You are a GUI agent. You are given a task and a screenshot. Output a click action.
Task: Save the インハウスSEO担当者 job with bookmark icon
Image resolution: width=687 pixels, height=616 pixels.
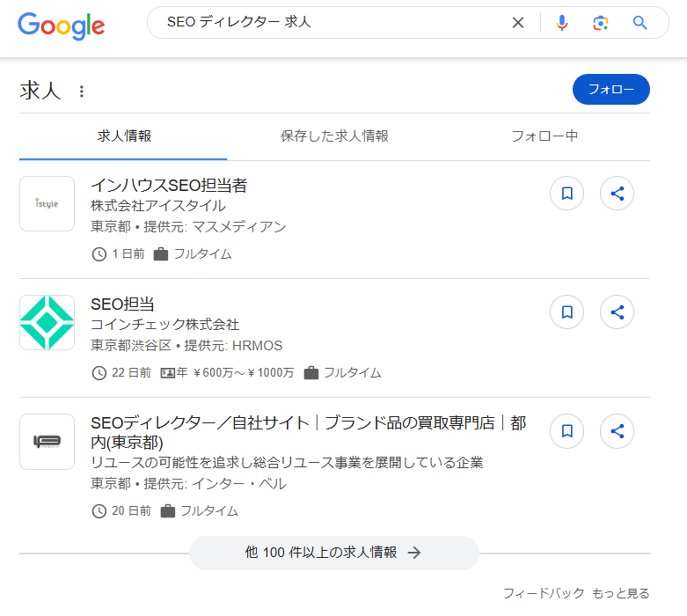pyautogui.click(x=567, y=194)
